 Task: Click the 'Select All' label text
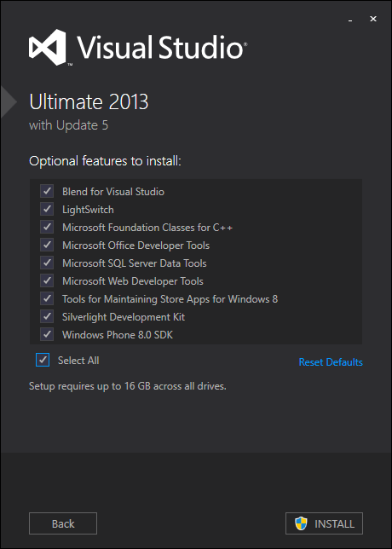[x=78, y=361]
